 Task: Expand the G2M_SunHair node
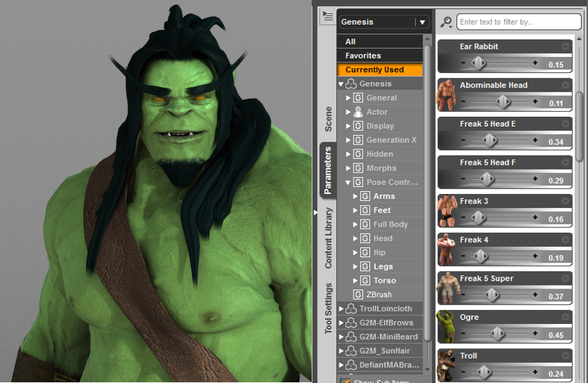(341, 351)
